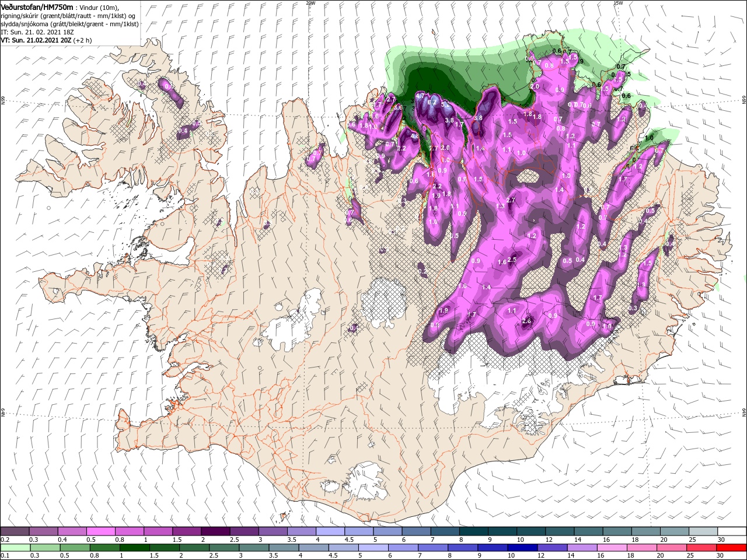Select the bright red 30 swatch in bottom legend row
747x560 pixels.
point(731,548)
